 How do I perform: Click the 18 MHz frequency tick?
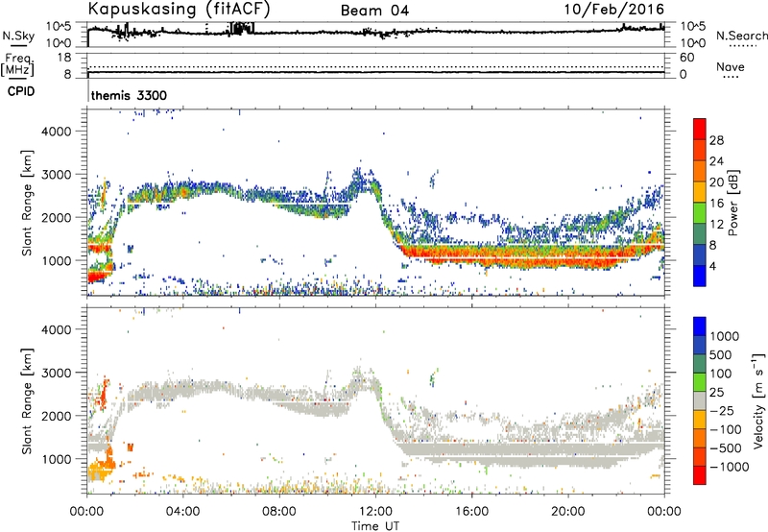pos(64,58)
